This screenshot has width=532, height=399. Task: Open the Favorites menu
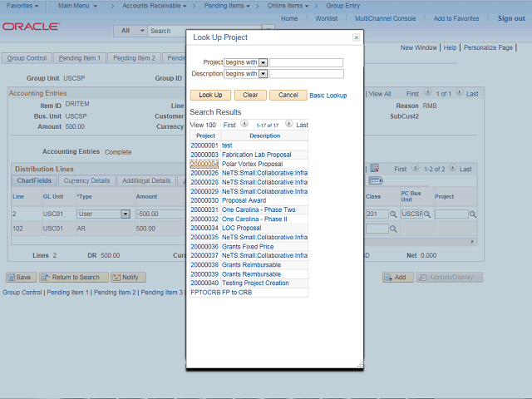[22, 6]
